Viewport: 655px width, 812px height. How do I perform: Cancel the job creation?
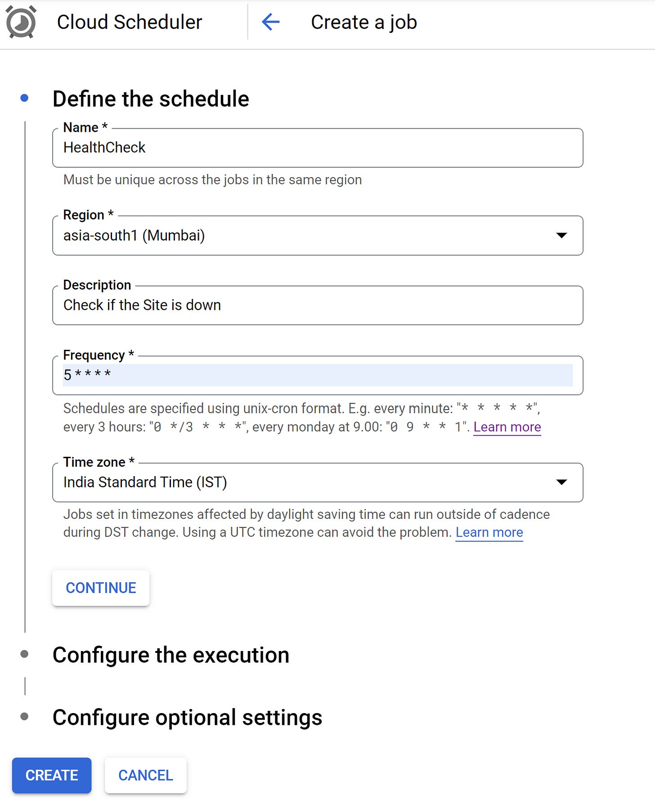tap(146, 775)
